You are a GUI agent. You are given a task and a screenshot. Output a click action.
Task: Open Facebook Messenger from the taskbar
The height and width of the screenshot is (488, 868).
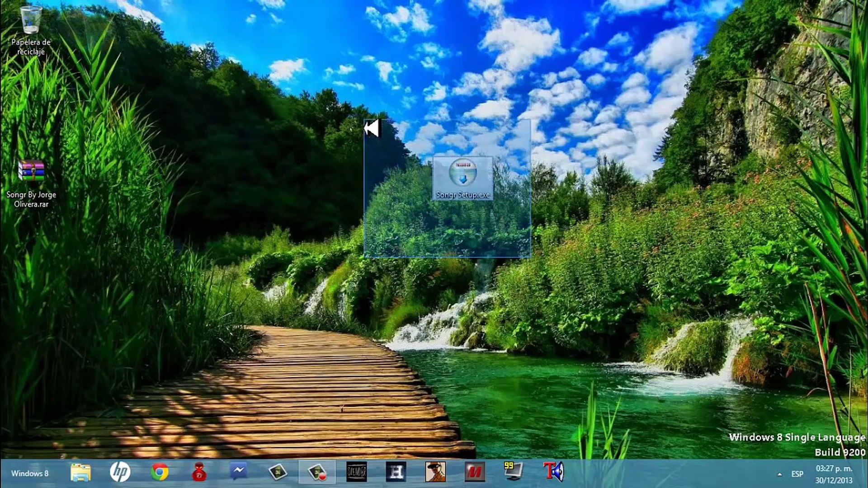tap(238, 473)
